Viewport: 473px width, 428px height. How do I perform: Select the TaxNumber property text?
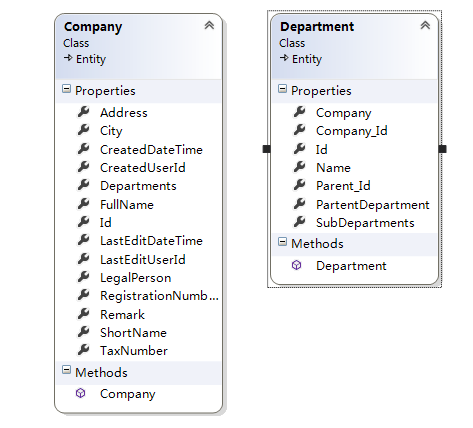134,351
